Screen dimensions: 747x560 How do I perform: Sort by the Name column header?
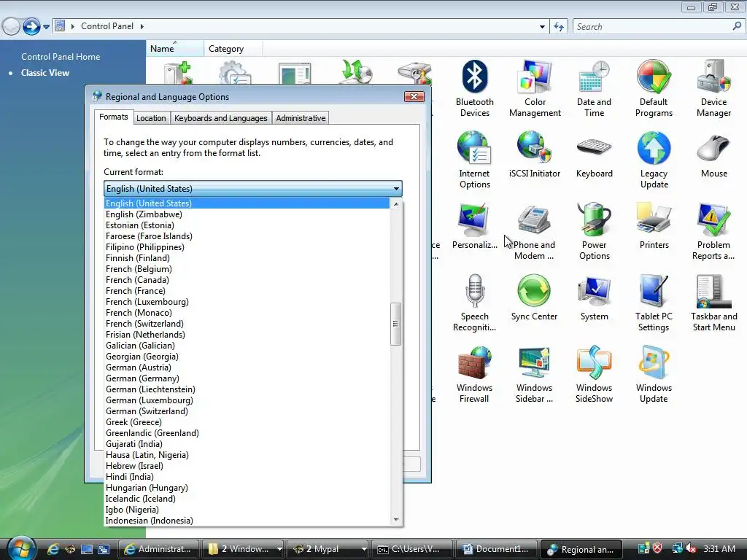[x=174, y=49]
